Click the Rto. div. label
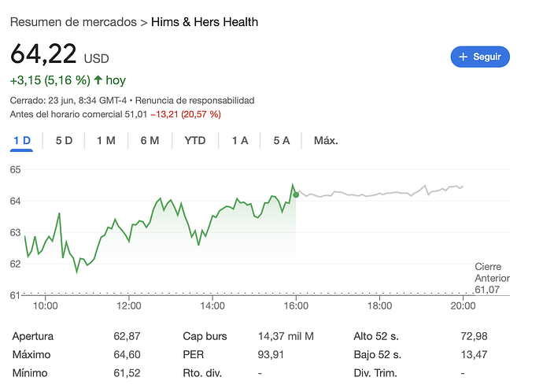543x392 pixels. click(202, 373)
